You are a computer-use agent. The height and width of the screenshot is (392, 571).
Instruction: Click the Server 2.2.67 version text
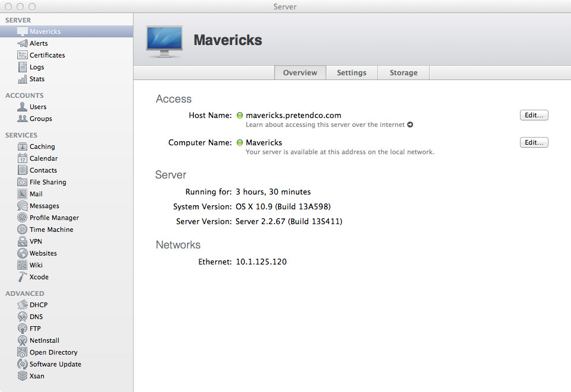click(x=289, y=222)
